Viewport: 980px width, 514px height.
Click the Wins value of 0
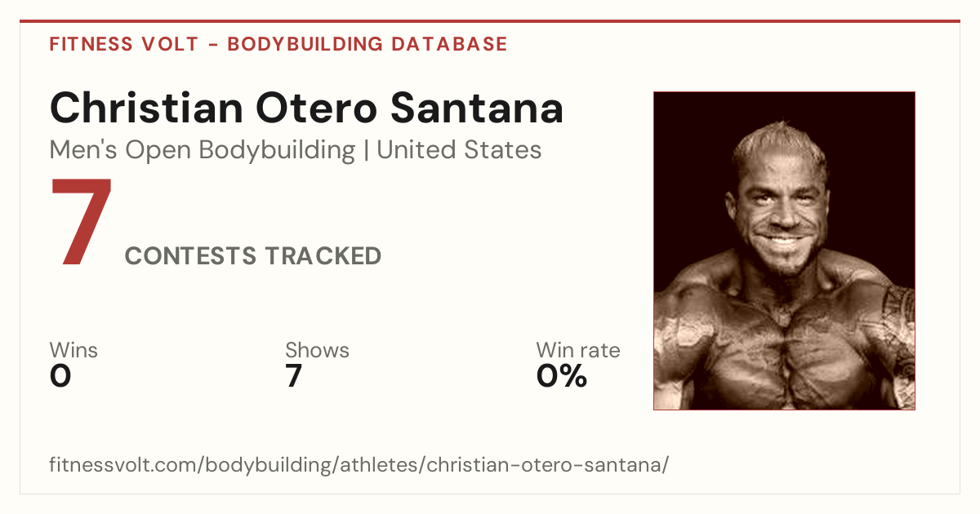click(x=60, y=376)
